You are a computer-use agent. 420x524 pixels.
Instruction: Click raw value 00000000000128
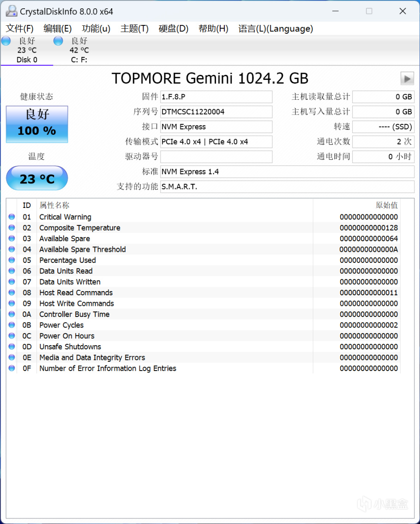tap(369, 228)
